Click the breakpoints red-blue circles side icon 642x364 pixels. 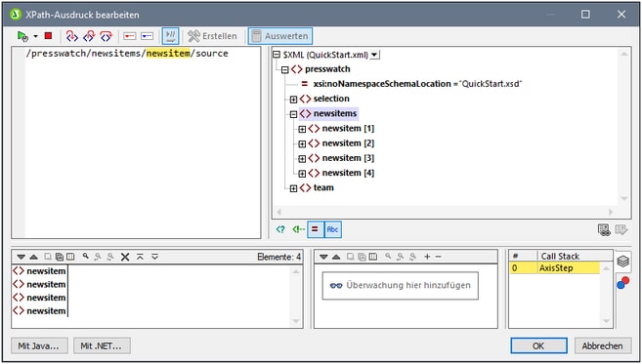point(622,283)
